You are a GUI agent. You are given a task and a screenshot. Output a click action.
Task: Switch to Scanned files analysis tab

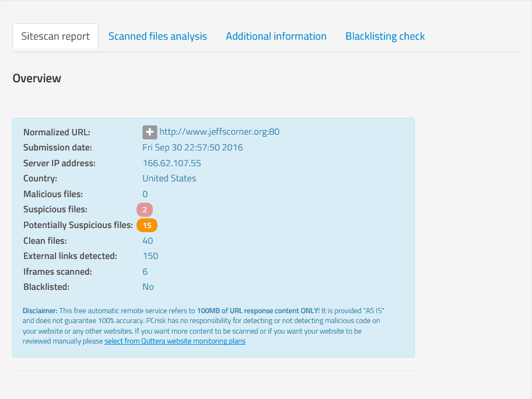(157, 36)
